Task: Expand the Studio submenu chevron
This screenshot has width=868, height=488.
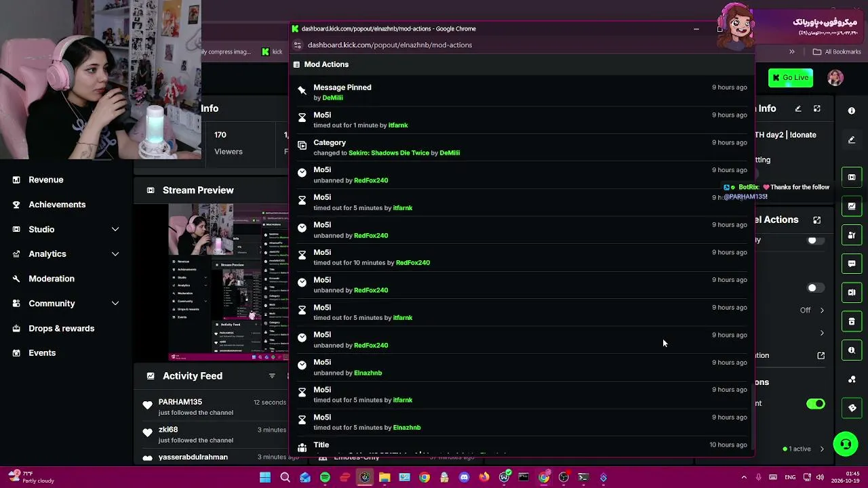Action: pyautogui.click(x=115, y=230)
